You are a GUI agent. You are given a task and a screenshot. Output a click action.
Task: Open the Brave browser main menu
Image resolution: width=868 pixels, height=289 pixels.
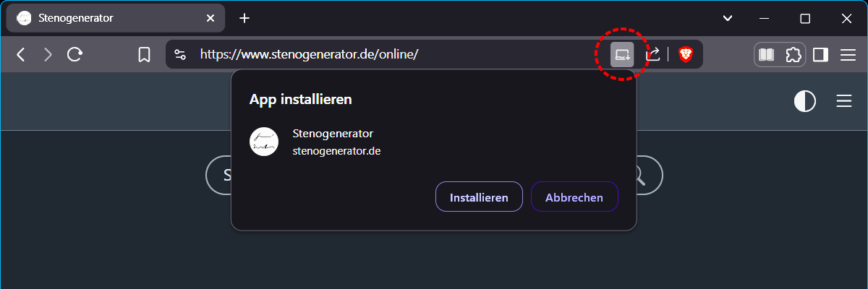pyautogui.click(x=848, y=54)
